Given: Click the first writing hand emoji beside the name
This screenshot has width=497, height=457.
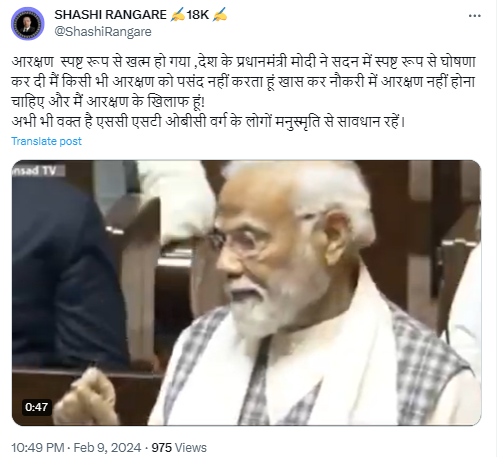Looking at the screenshot, I should tap(178, 15).
